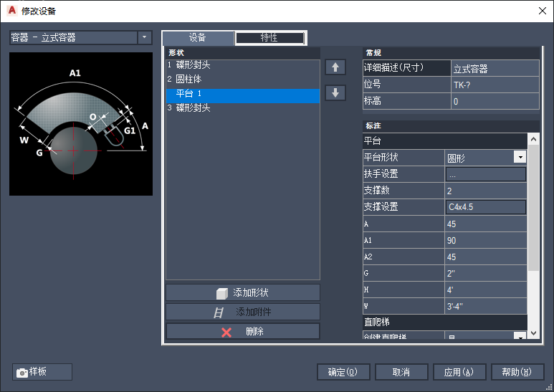Image resolution: width=554 pixels, height=392 pixels.
Task: Open the partially hidden 直爬梯 creation dropdown
Action: [x=520, y=336]
